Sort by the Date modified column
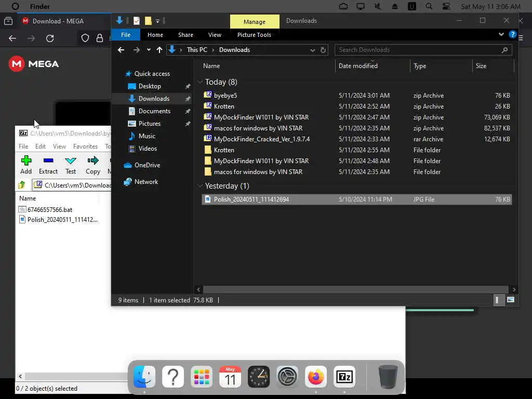 (x=358, y=66)
